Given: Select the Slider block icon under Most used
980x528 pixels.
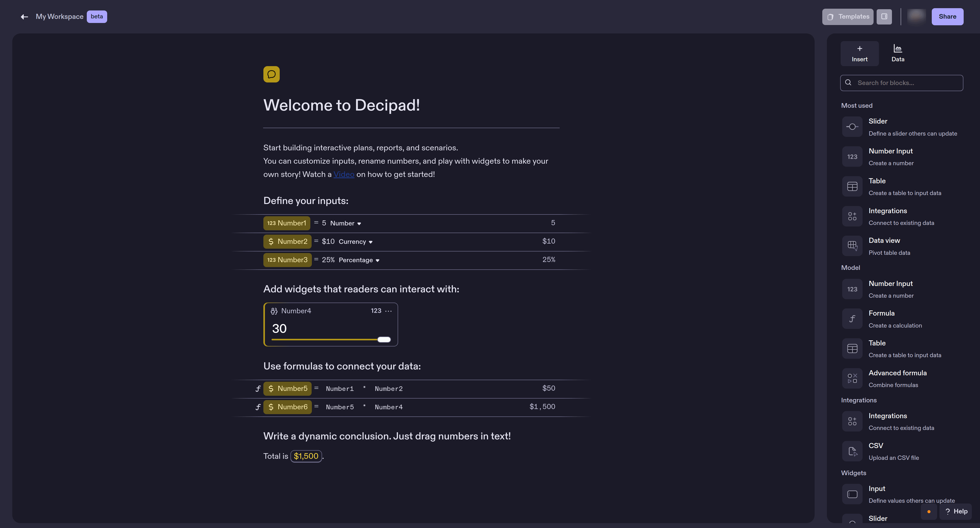Looking at the screenshot, I should [x=852, y=127].
